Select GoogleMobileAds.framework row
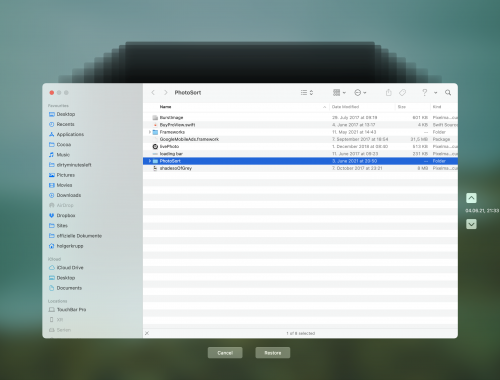The height and width of the screenshot is (380, 500). (300, 139)
